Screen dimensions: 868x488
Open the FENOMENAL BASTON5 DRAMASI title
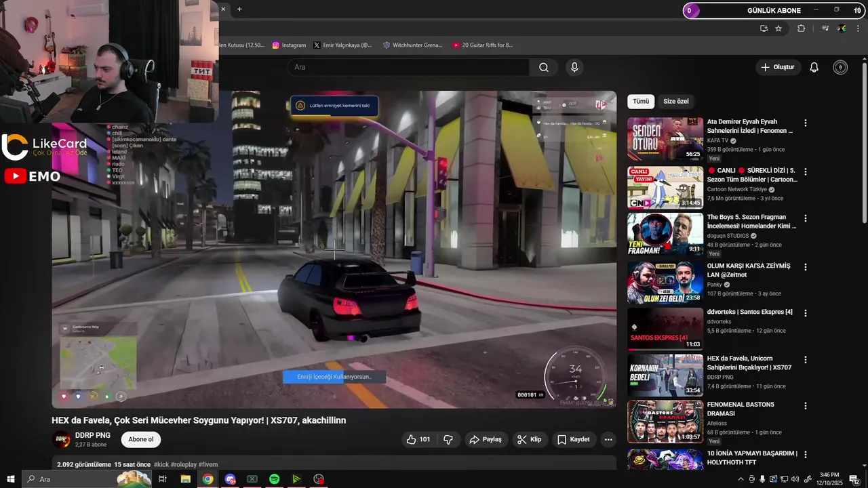click(x=741, y=409)
